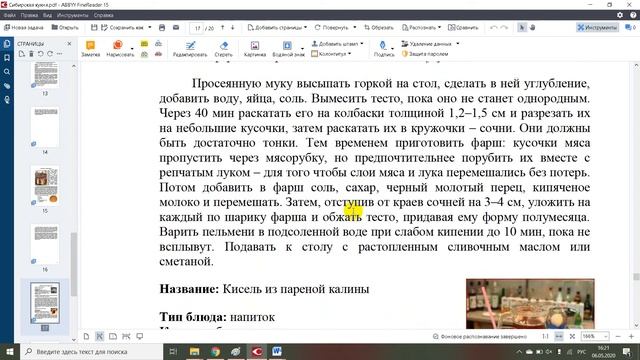640x360 pixels.
Task: Click Защита паролем password protection
Action: click(425, 54)
